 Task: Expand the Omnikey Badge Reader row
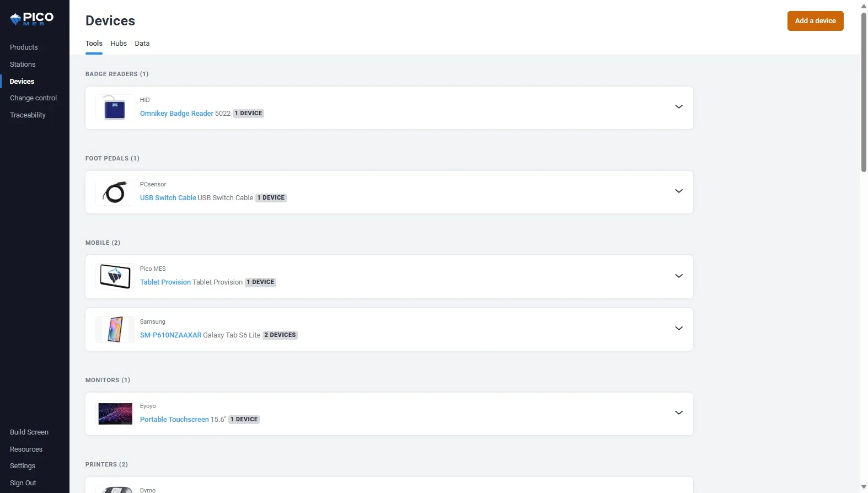[679, 107]
